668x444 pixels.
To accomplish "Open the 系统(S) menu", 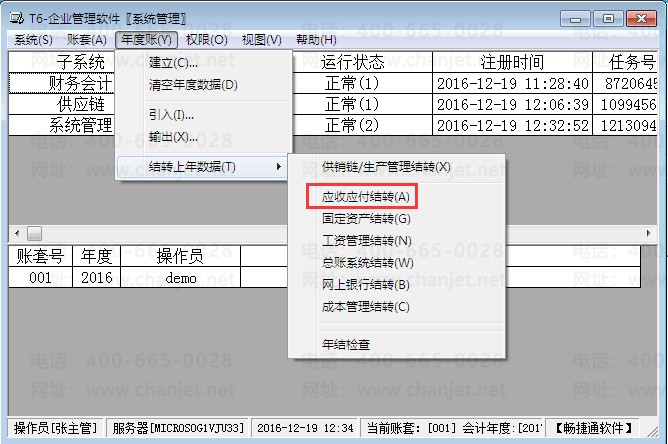I will (x=33, y=39).
